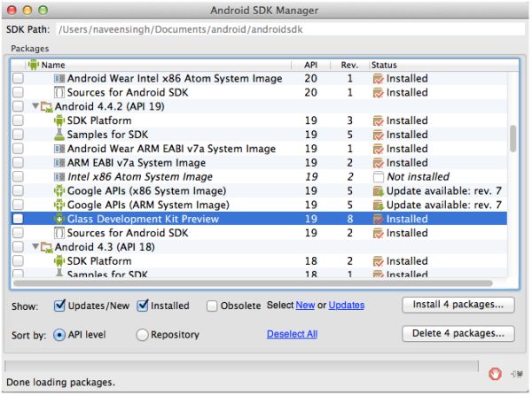Toggle the Updates/New checkbox
Screen dimensions: 532x395
[60, 306]
